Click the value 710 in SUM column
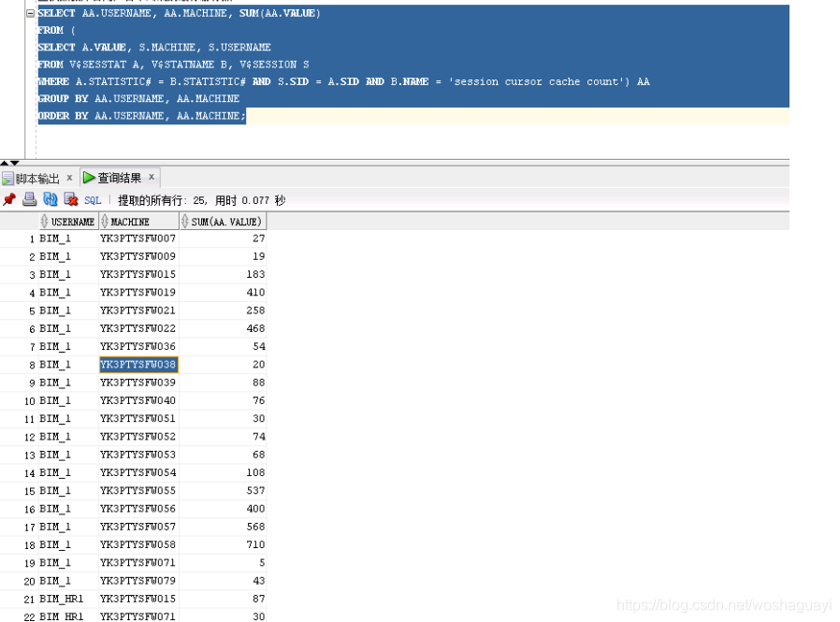This screenshot has width=840, height=622. point(255,545)
